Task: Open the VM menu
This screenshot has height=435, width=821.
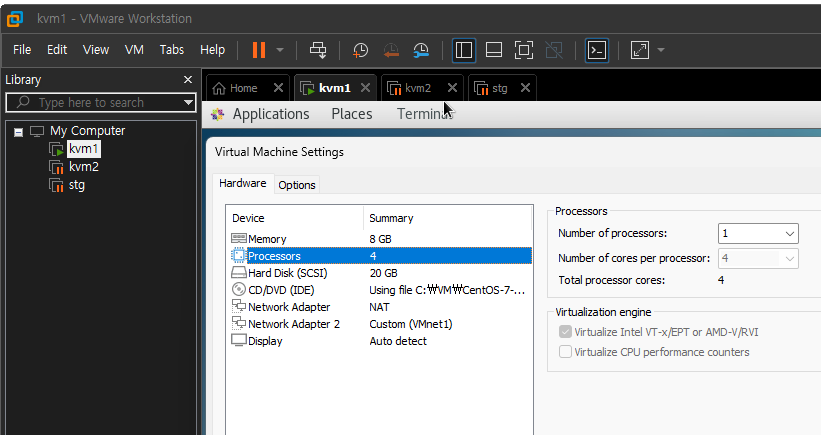Action: 134,50
